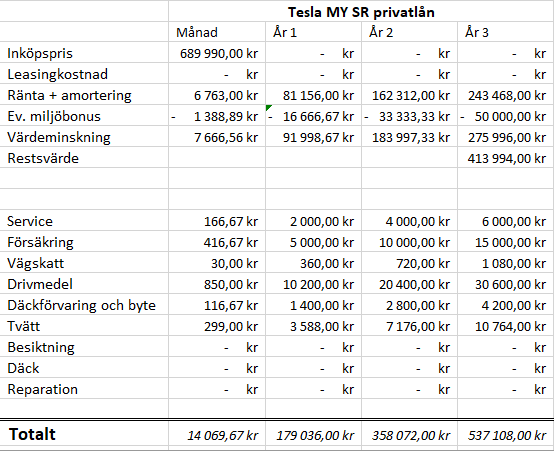Click the 1 400,00 kr cell
This screenshot has width=554, height=451.
pos(313,305)
